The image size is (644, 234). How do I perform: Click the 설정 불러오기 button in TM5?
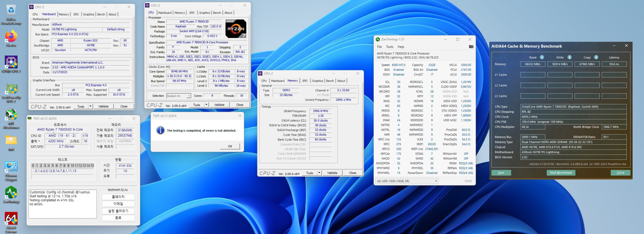tap(118, 211)
